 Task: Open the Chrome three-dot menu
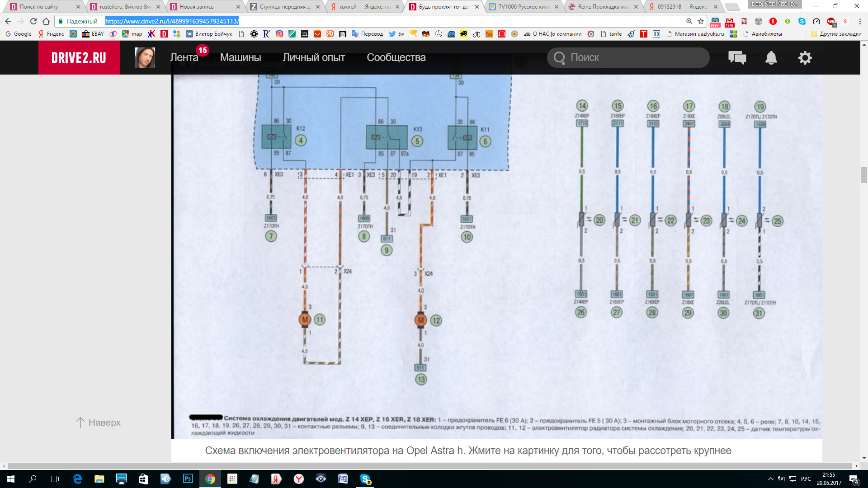point(860,21)
